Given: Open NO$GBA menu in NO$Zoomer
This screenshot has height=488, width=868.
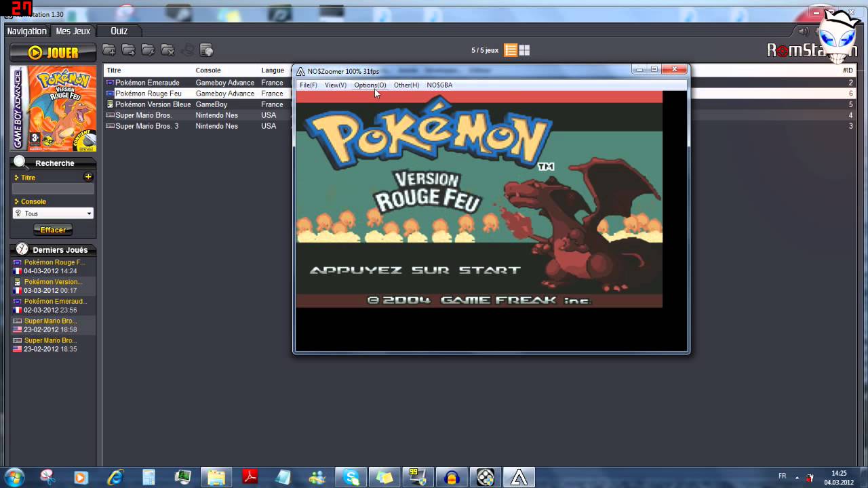Looking at the screenshot, I should pos(439,85).
